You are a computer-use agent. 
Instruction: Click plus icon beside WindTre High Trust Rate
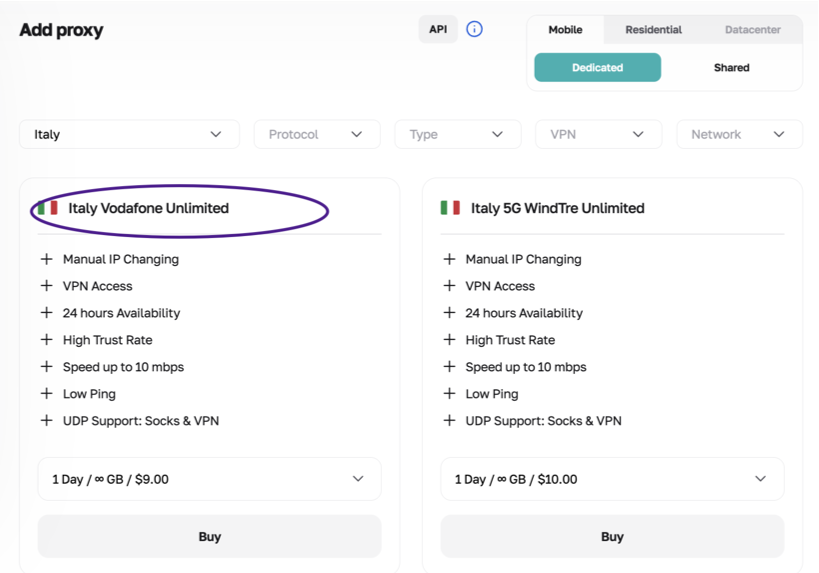tap(449, 340)
